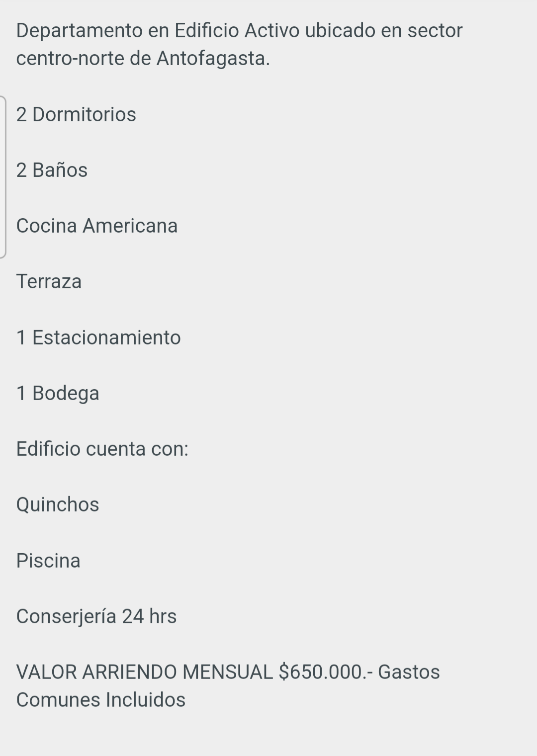
Task: Tap the word 'Antofagasta'
Action: [x=213, y=59]
